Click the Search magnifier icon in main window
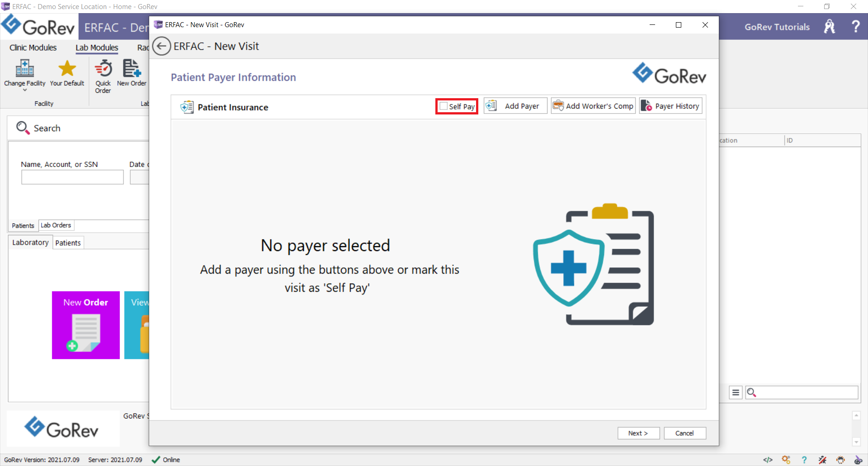The width and height of the screenshot is (868, 466). click(23, 128)
